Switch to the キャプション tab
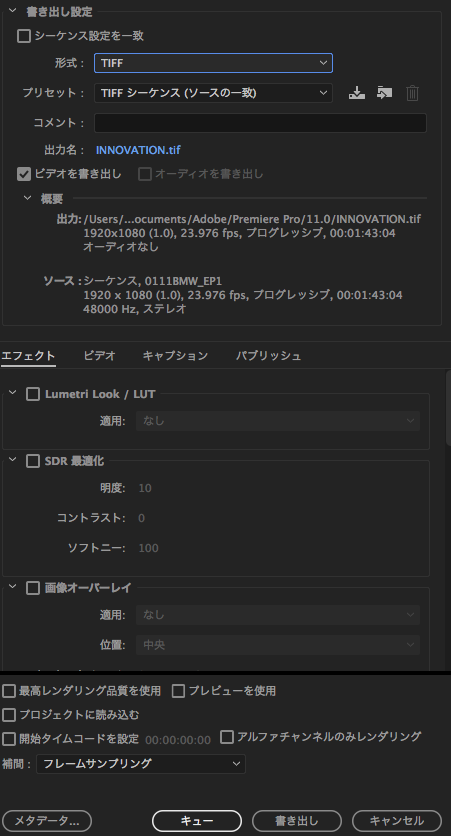This screenshot has width=451, height=836. [175, 356]
